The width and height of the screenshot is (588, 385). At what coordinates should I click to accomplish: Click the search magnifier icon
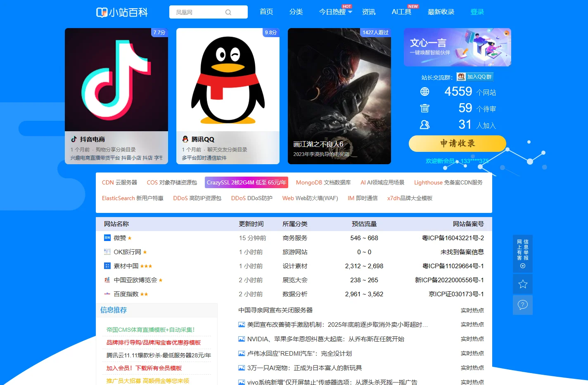[228, 12]
